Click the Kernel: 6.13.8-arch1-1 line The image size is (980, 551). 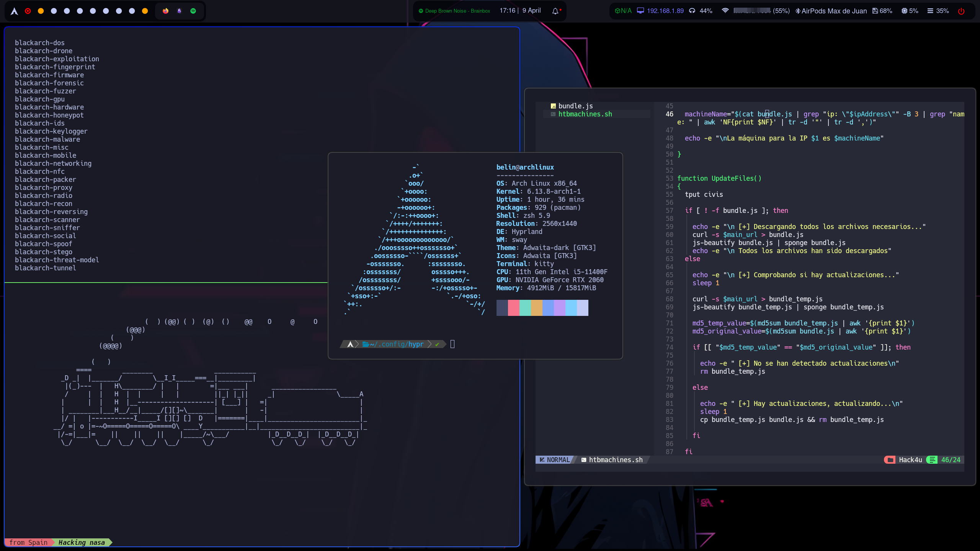click(538, 191)
